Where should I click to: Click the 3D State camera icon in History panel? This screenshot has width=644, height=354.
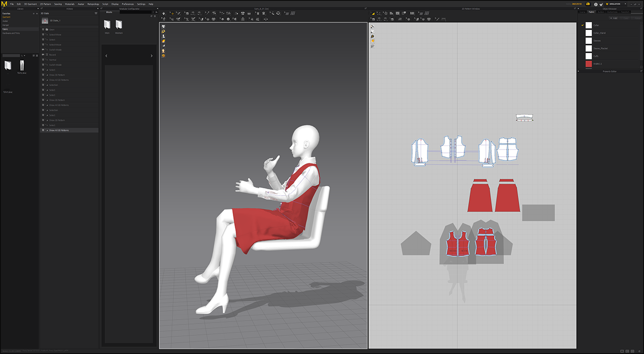45,21
